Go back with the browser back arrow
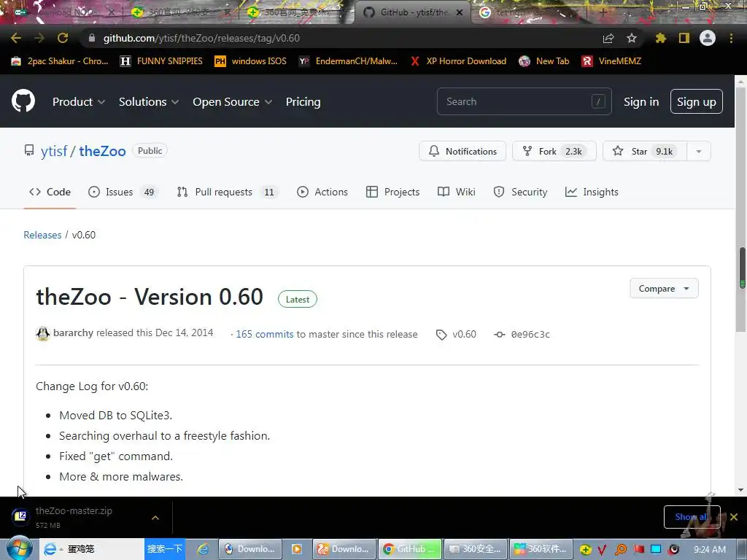The width and height of the screenshot is (747, 560). click(16, 38)
